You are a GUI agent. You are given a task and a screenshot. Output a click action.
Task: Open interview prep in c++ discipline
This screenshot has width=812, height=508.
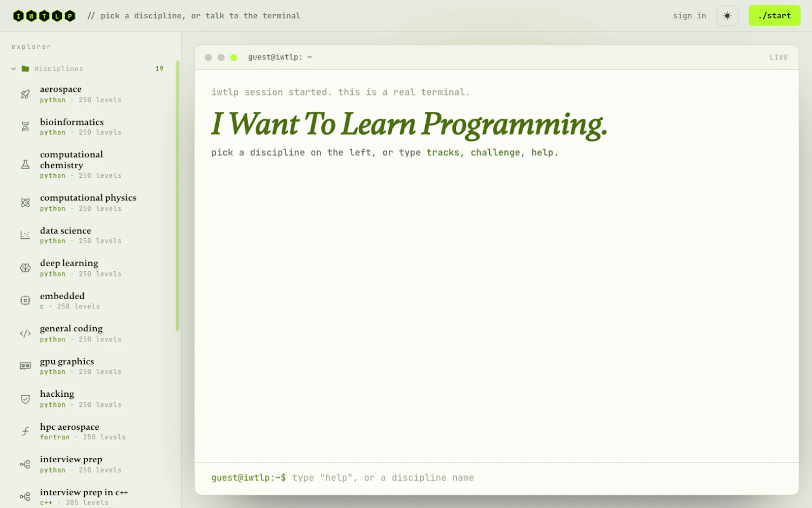click(91, 497)
